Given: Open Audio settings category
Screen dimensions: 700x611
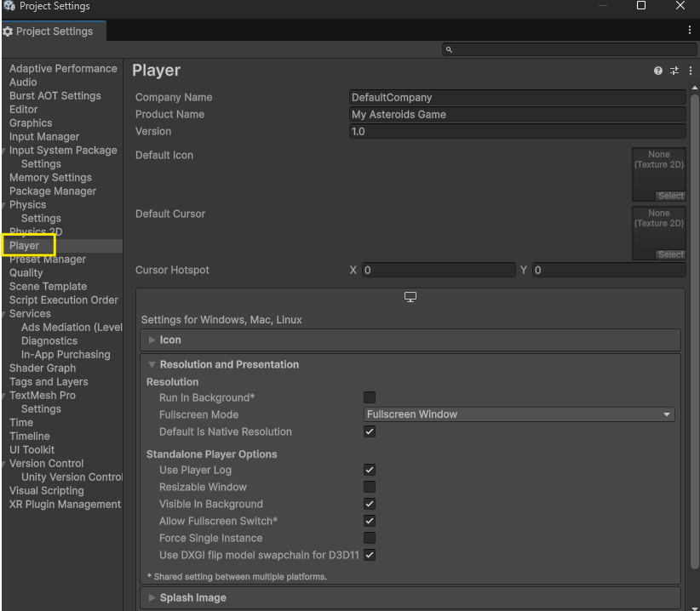Looking at the screenshot, I should coord(23,82).
